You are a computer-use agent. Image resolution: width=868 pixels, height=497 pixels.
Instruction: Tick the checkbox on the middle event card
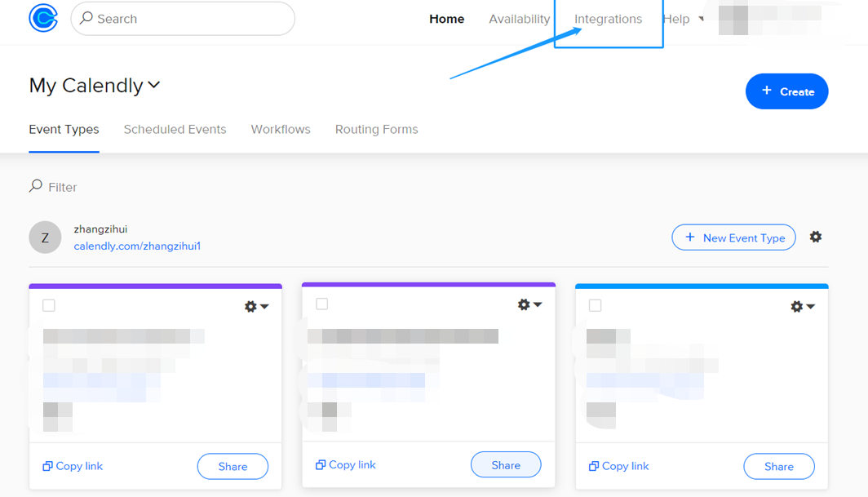pos(321,304)
